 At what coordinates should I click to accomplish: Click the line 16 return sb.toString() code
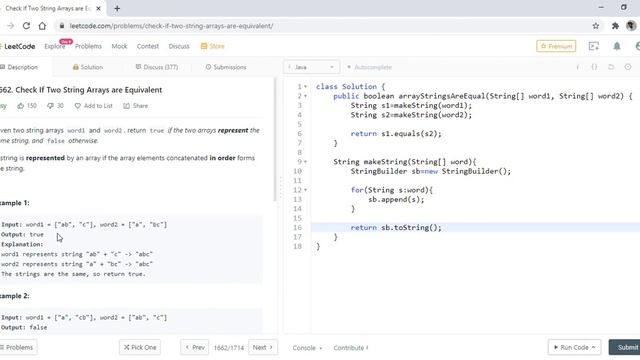pos(396,228)
